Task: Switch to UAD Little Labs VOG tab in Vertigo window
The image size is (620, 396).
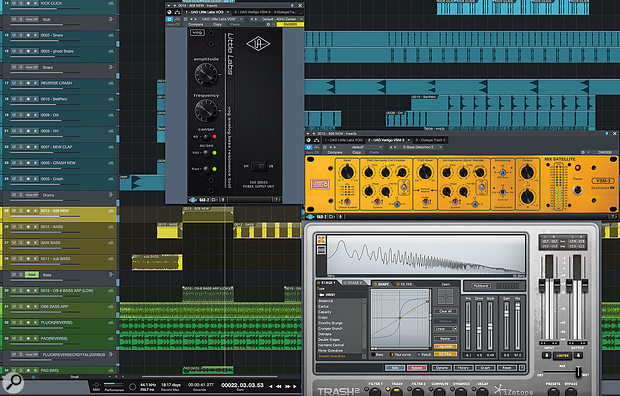Action: (x=343, y=140)
